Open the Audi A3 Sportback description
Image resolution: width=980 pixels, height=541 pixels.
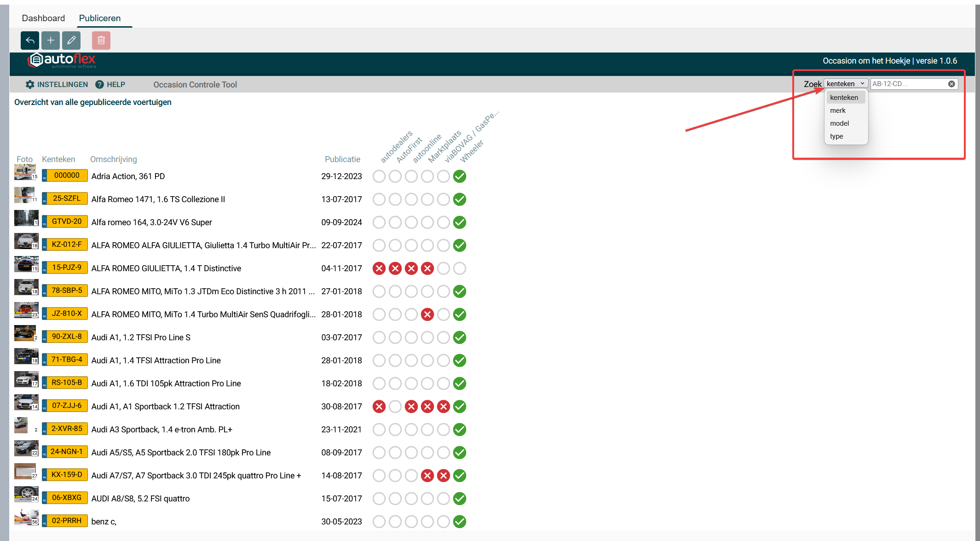(x=161, y=430)
